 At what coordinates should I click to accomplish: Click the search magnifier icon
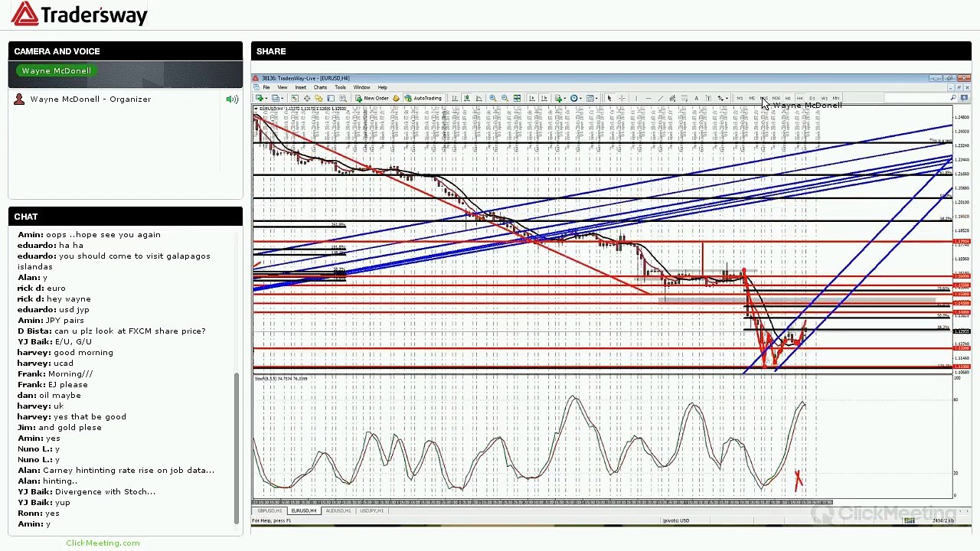pyautogui.click(x=953, y=98)
